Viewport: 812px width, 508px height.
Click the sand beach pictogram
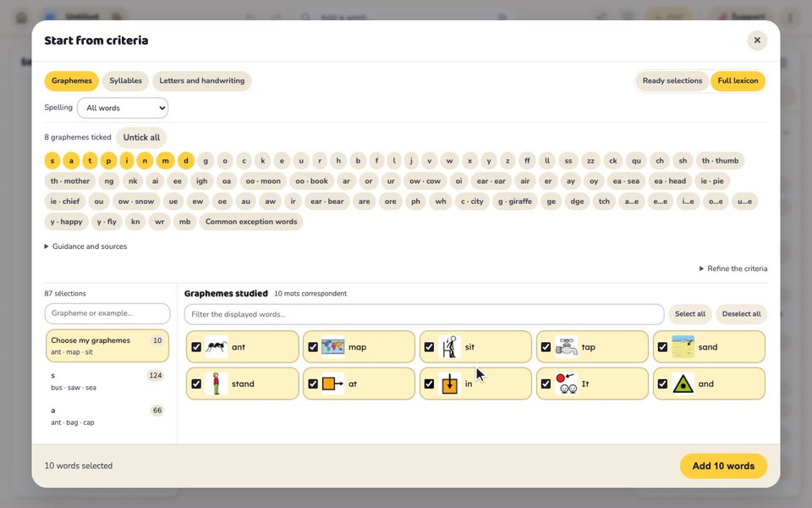(x=683, y=347)
